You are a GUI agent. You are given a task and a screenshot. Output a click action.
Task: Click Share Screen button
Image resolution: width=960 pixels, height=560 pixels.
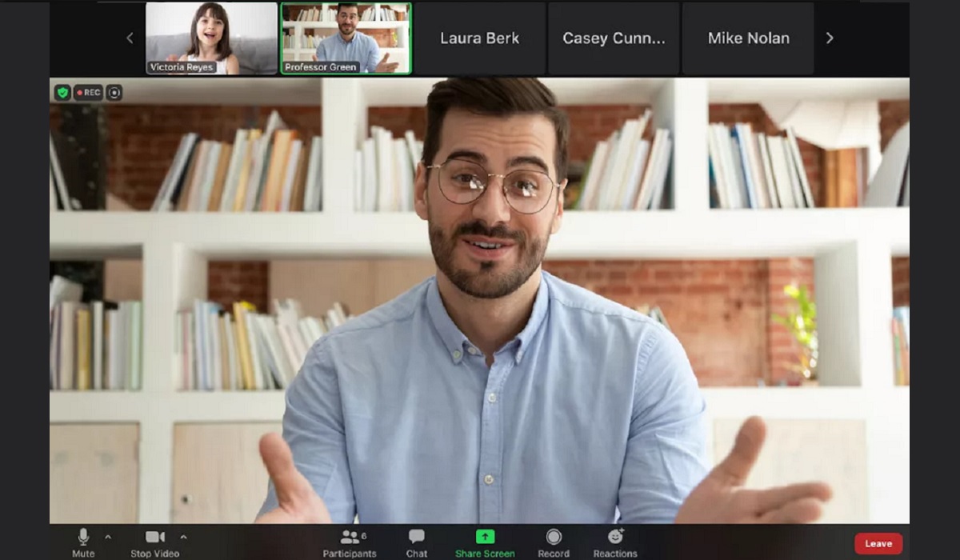[x=485, y=542]
